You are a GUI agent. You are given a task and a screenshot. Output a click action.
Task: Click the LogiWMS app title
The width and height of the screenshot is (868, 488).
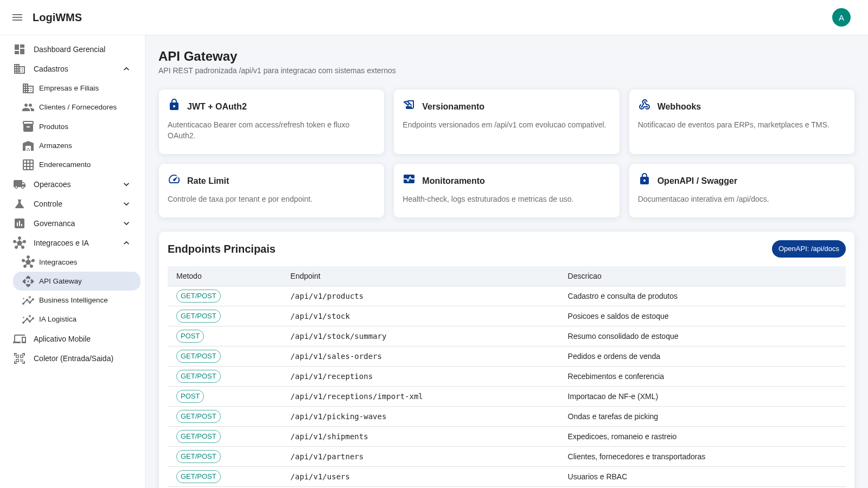tap(57, 17)
